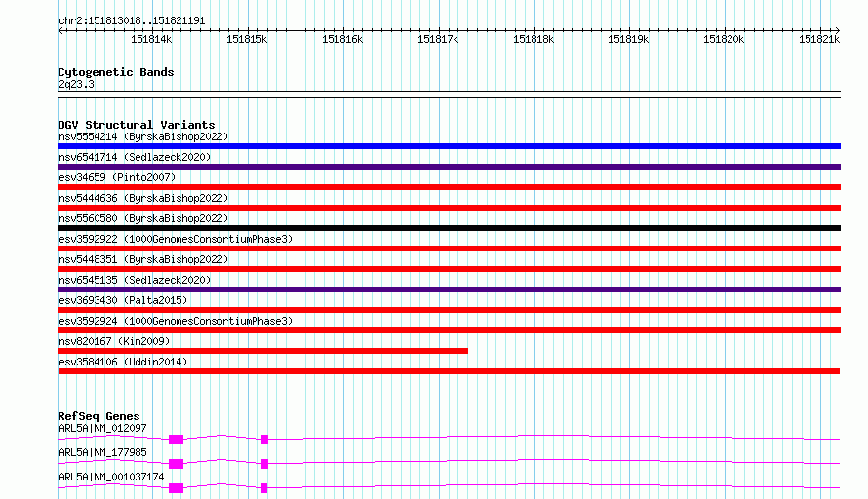Open the nsv5554214 (ByrskaBishop2022) label
Screen dimensions: 868x499
pyautogui.click(x=143, y=136)
